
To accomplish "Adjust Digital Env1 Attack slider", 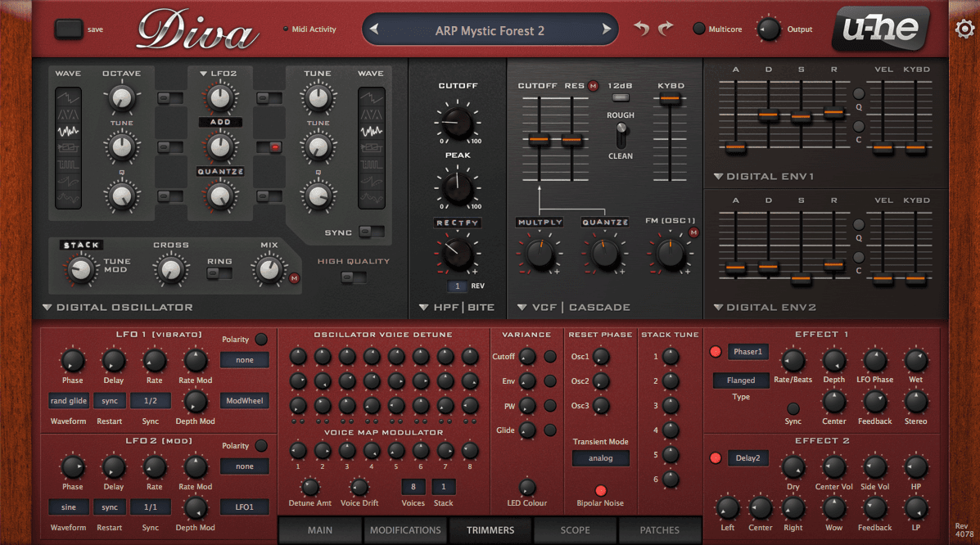I will pyautogui.click(x=736, y=148).
